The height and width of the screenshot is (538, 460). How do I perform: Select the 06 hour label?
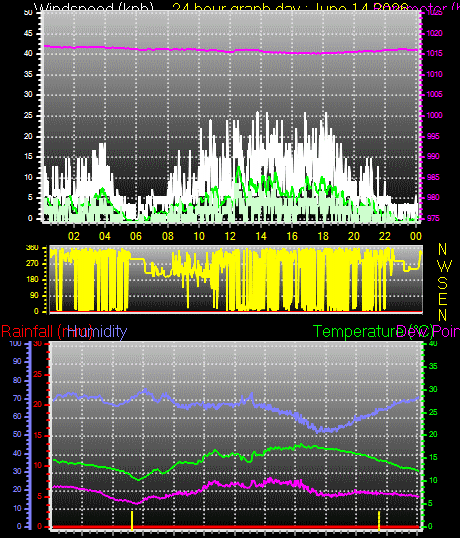pos(136,236)
